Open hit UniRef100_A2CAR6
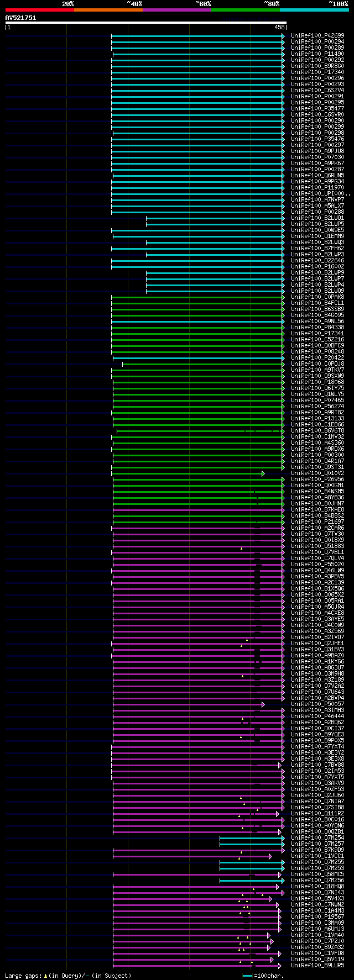Screen dimensions: 354x980 pos(317,528)
